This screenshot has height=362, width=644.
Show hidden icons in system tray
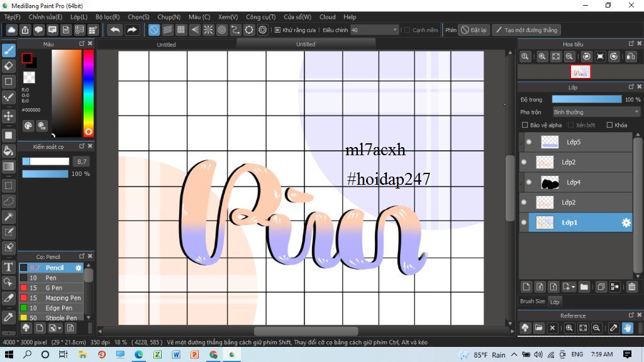[514, 354]
